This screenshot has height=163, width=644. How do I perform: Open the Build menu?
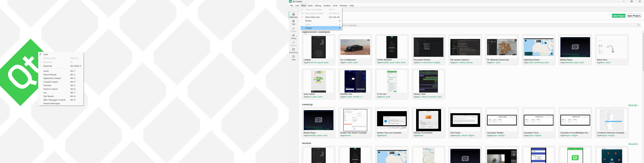(x=310, y=6)
